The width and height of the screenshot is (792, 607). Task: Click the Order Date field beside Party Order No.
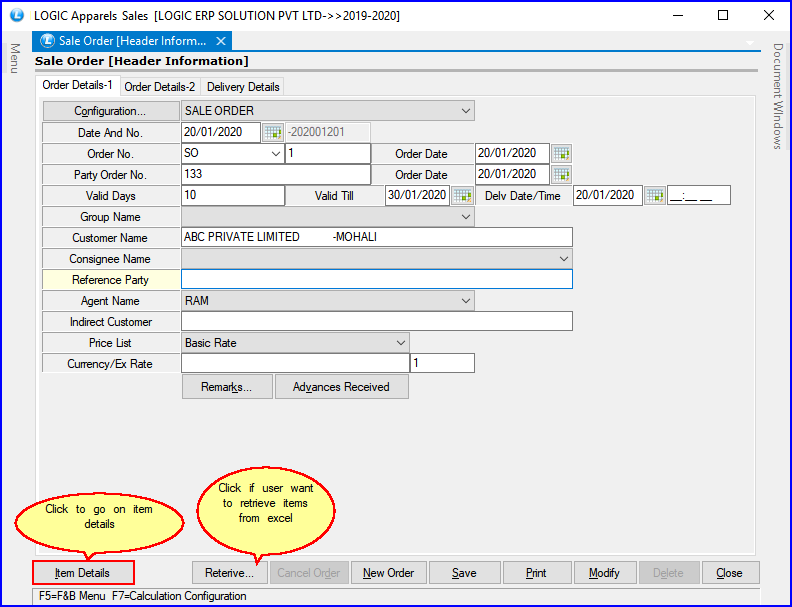[512, 175]
